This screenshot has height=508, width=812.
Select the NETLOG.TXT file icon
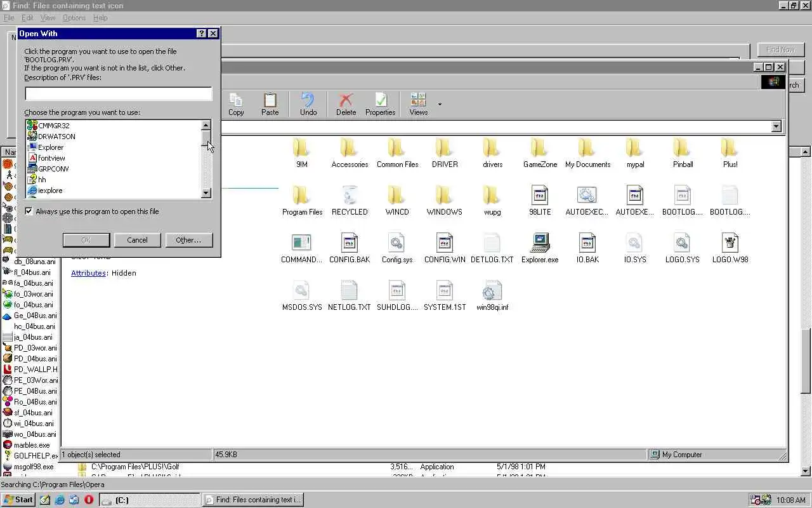click(x=350, y=296)
